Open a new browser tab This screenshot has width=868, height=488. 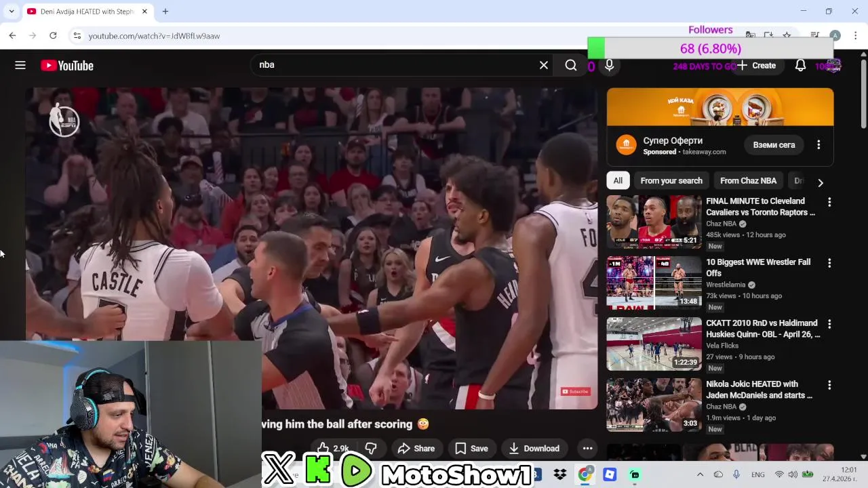click(x=165, y=12)
